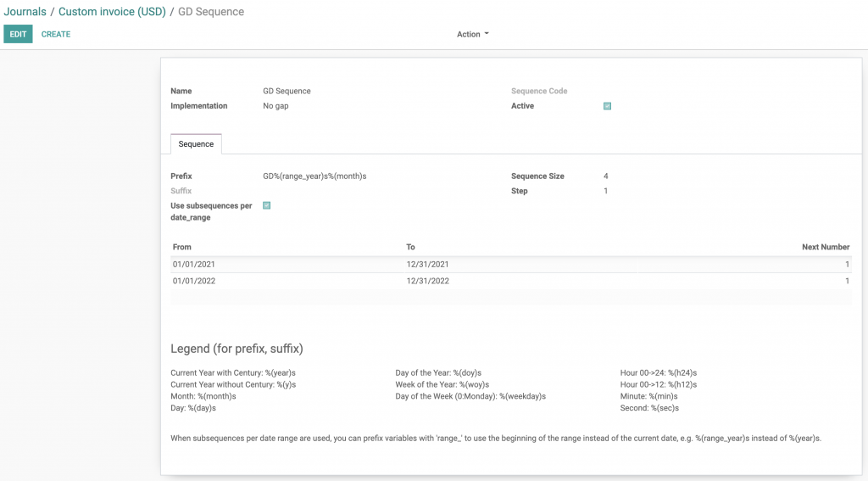Click the To column header

411,247
